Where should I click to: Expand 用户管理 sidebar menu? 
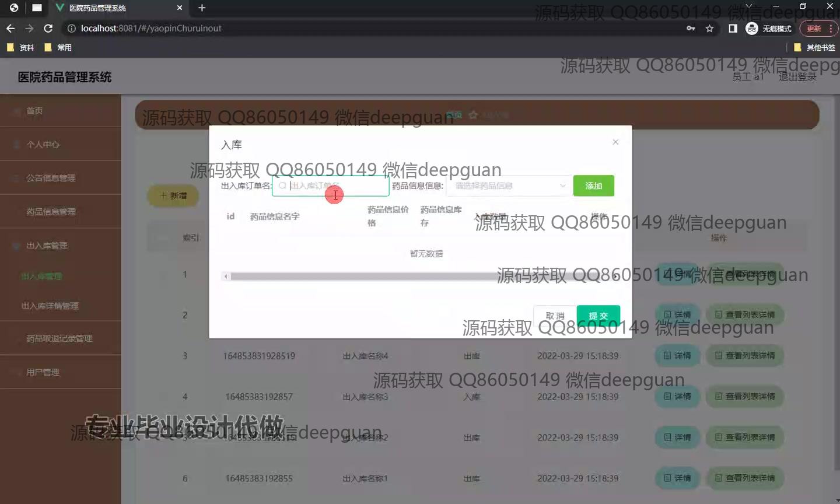[x=61, y=372]
